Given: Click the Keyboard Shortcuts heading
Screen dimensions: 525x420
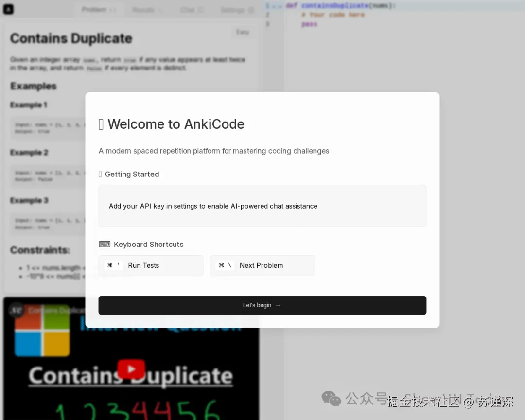Looking at the screenshot, I should click(149, 244).
